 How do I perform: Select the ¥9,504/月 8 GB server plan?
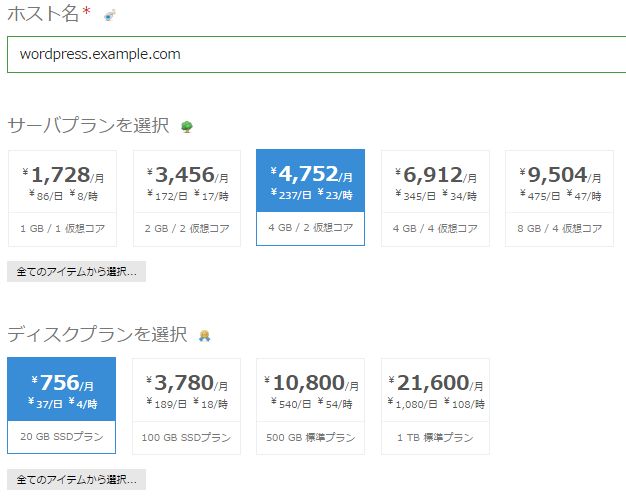click(559, 197)
